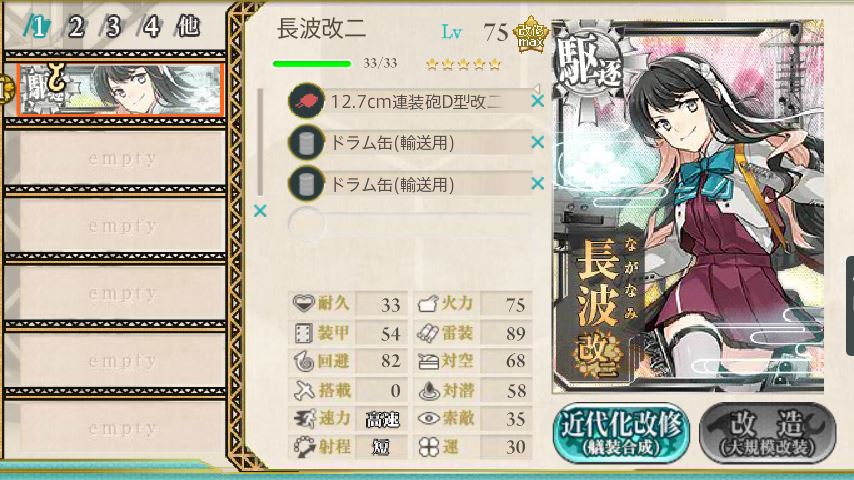Unequip all items with left X icon
This screenshot has height=480, width=854.
[x=260, y=211]
